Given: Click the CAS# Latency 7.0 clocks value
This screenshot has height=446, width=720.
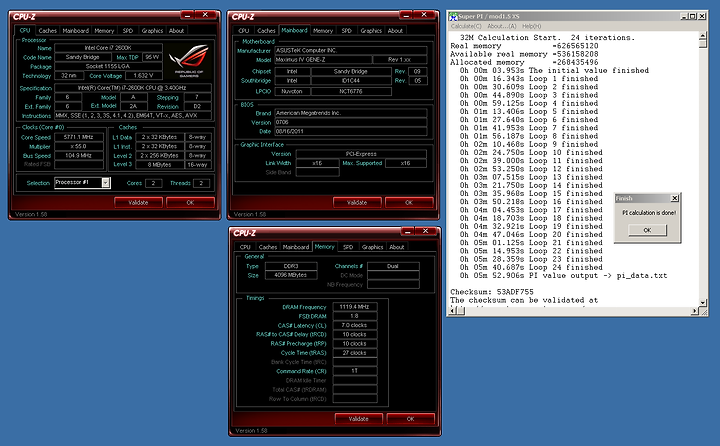Looking at the screenshot, I should click(355, 325).
